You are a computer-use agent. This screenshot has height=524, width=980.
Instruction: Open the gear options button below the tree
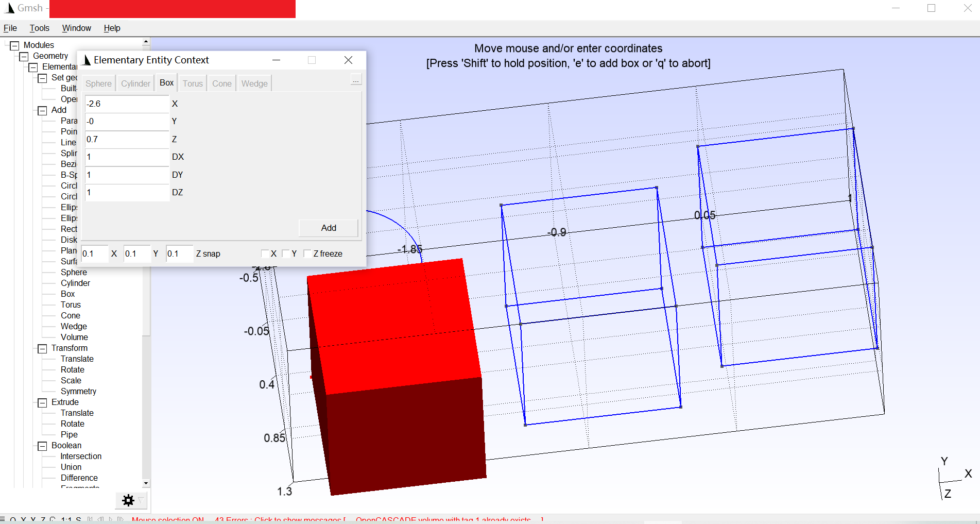(128, 500)
